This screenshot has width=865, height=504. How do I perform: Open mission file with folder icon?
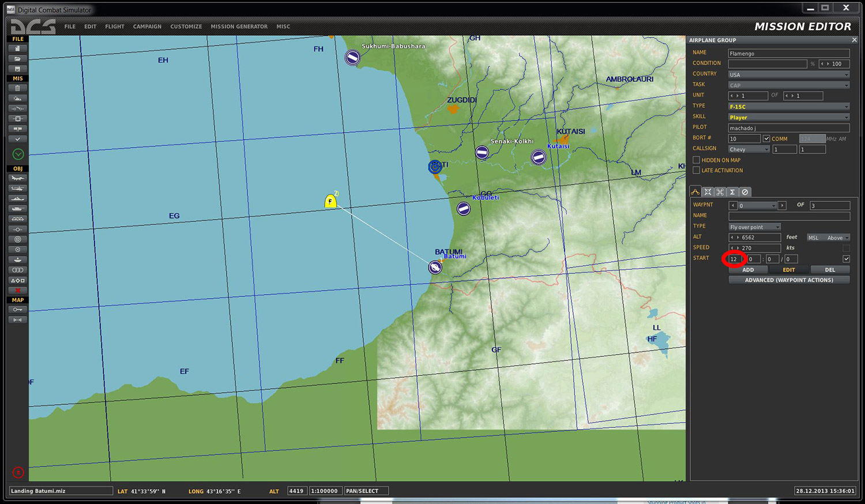[x=17, y=59]
